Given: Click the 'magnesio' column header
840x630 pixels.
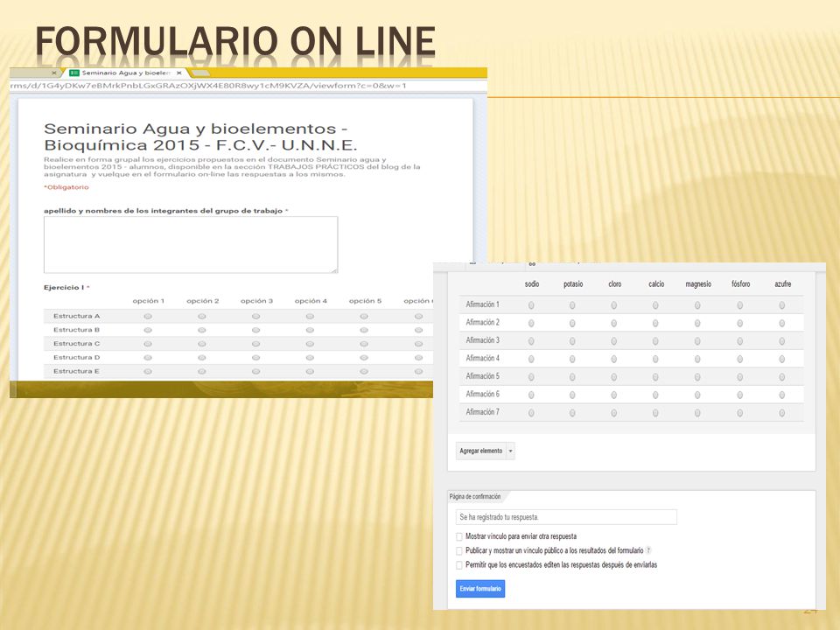Looking at the screenshot, I should [x=698, y=283].
